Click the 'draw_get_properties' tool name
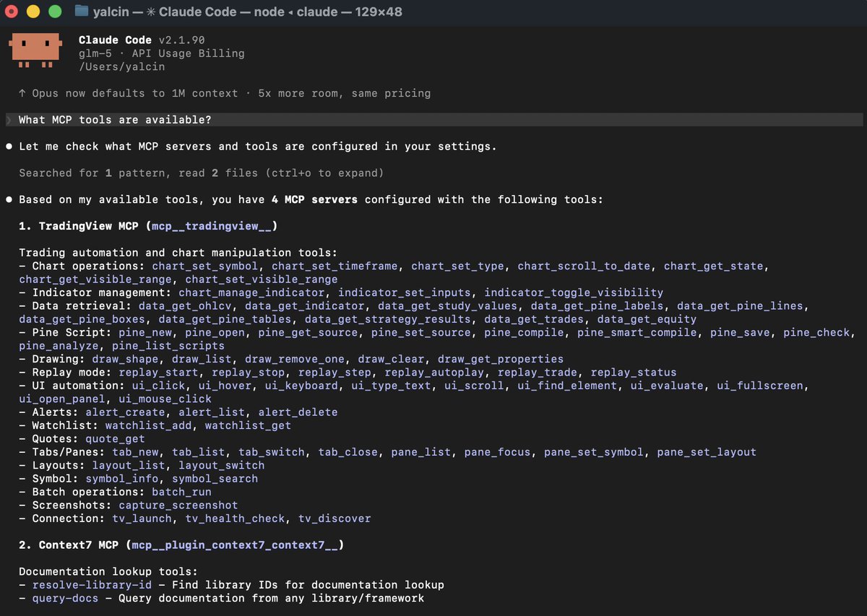 (501, 359)
